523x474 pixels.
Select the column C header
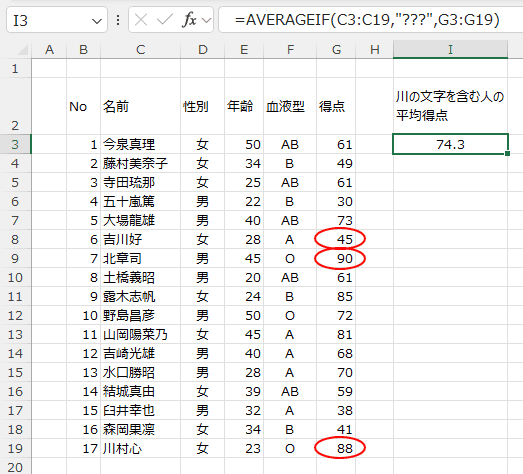click(140, 50)
